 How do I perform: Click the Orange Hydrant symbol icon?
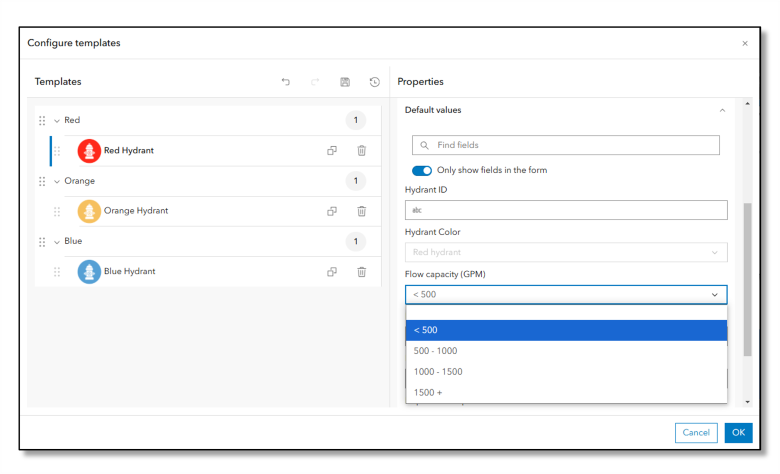coord(89,211)
